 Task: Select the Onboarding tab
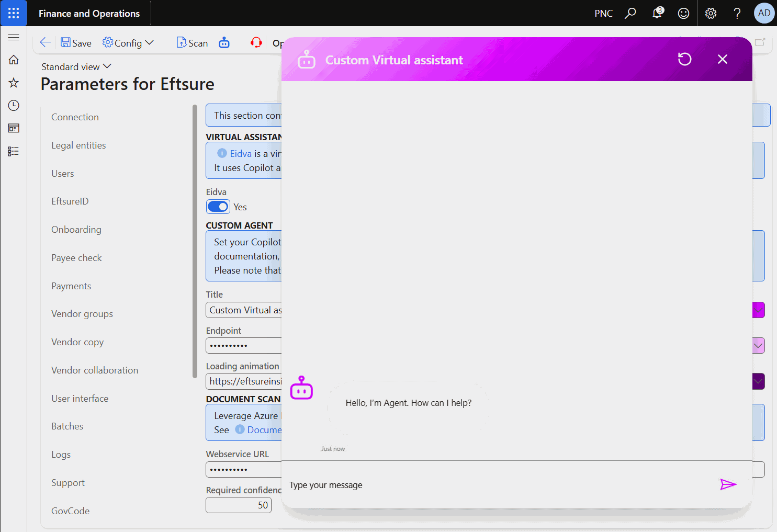[76, 230]
